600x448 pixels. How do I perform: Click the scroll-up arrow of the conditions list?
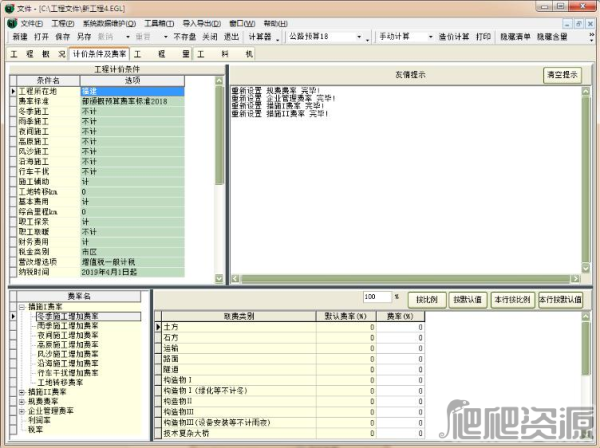coord(219,81)
